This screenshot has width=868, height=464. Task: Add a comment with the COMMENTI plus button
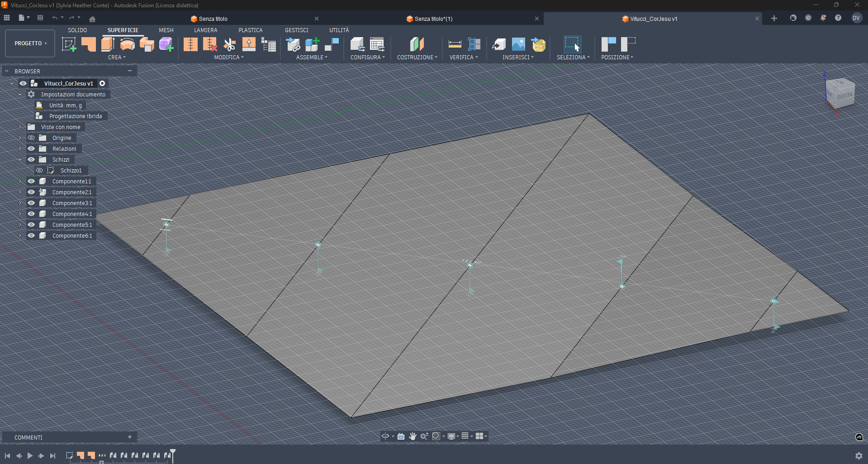pos(130,437)
